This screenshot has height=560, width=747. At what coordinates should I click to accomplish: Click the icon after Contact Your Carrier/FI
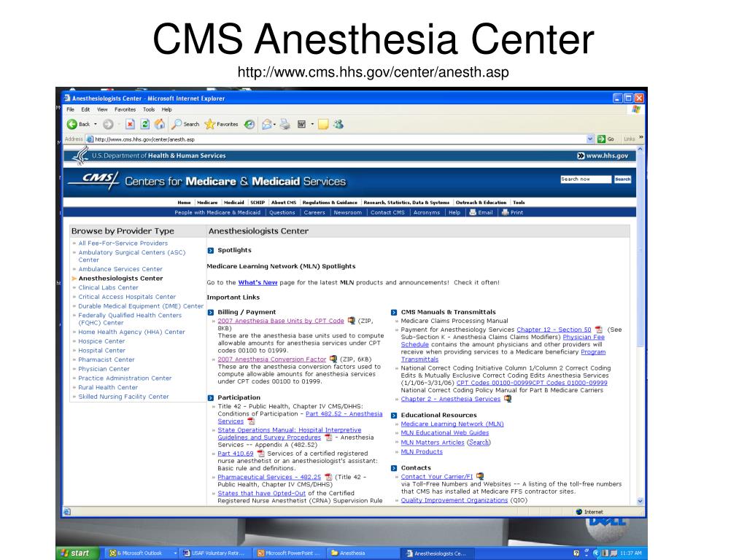(x=480, y=476)
